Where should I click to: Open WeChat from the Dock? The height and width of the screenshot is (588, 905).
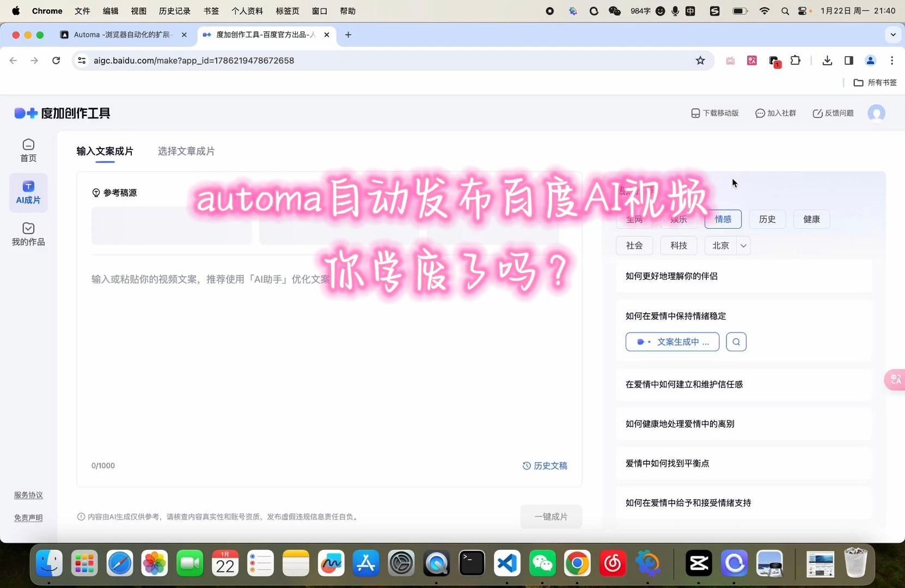tap(542, 563)
